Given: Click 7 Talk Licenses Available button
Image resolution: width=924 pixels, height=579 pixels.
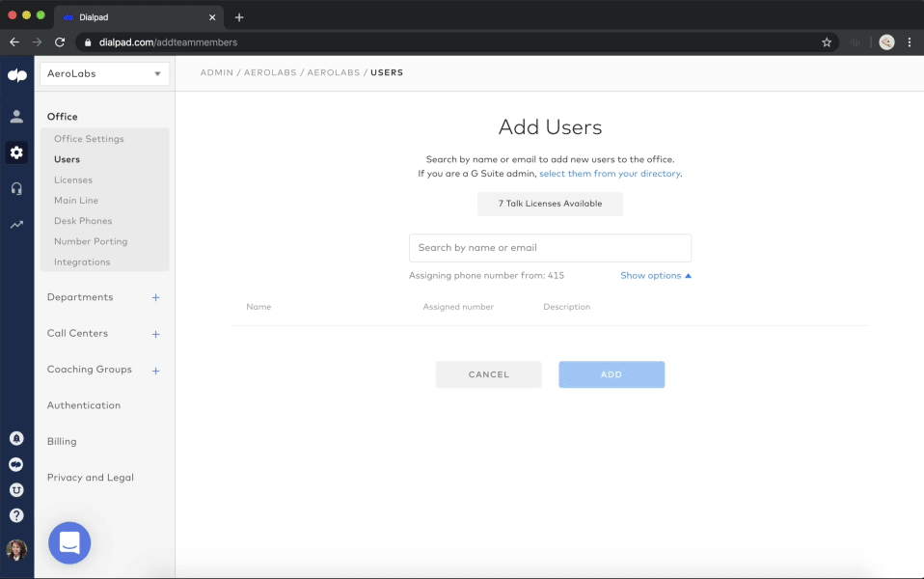Looking at the screenshot, I should pos(551,204).
